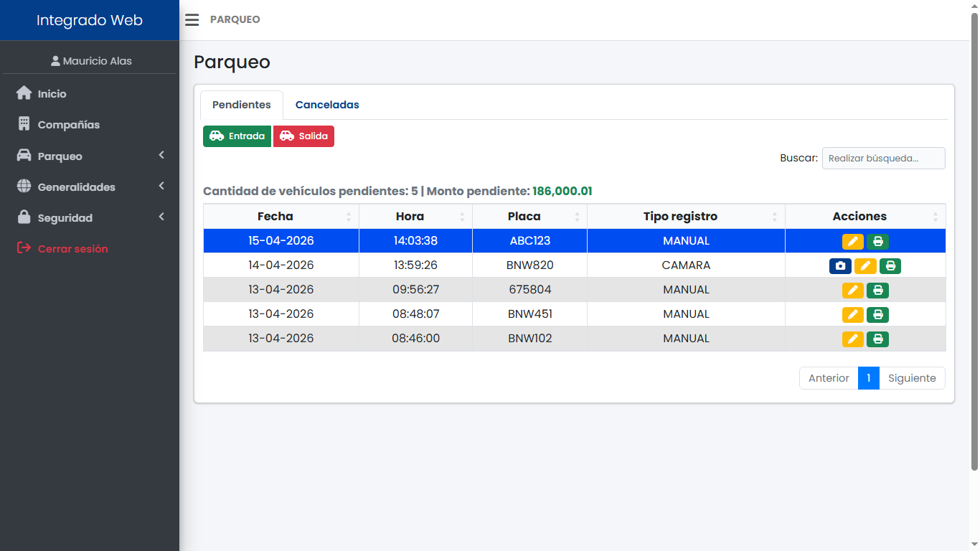Image resolution: width=980 pixels, height=551 pixels.
Task: Open the sidebar hamburger menu
Action: pyautogui.click(x=192, y=19)
